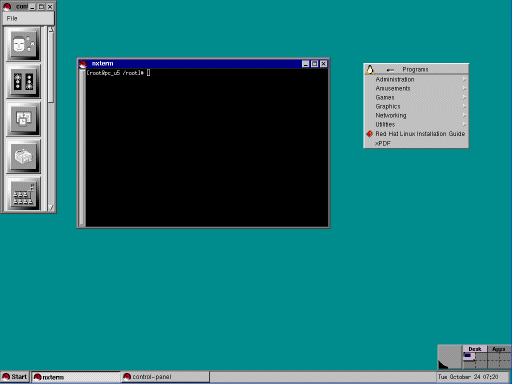Screen dimensions: 512x384
Task: Select the Apps tab in the pager
Action: 499,349
